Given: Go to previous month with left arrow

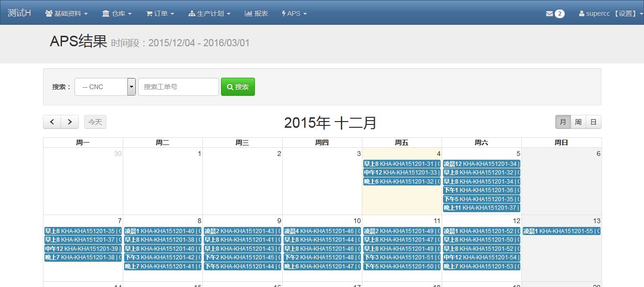Looking at the screenshot, I should coord(52,122).
